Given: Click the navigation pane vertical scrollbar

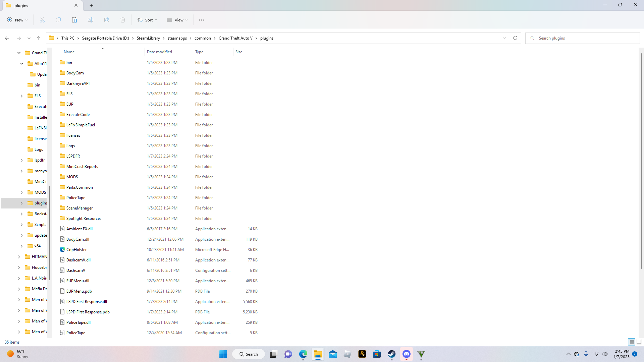Looking at the screenshot, I should click(x=50, y=233).
